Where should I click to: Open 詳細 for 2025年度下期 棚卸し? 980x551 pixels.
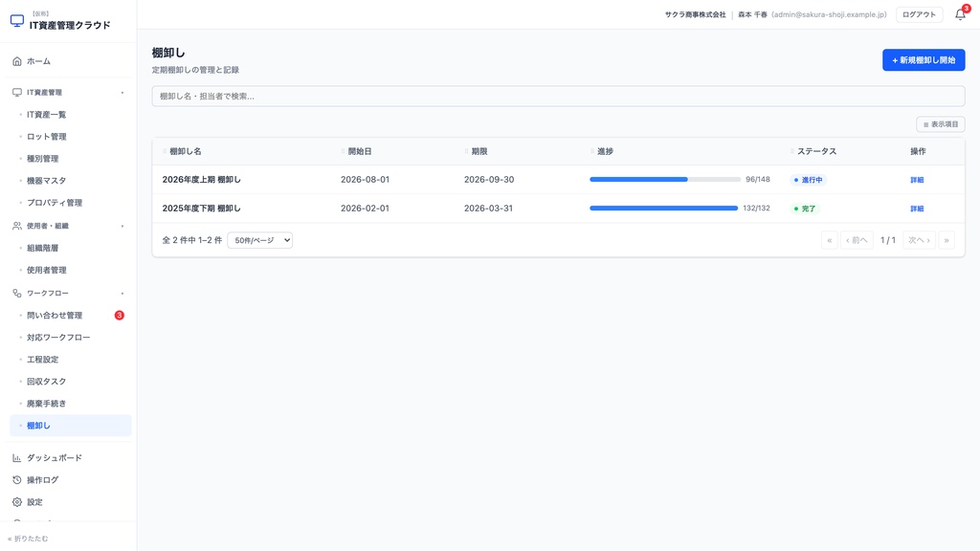point(917,209)
